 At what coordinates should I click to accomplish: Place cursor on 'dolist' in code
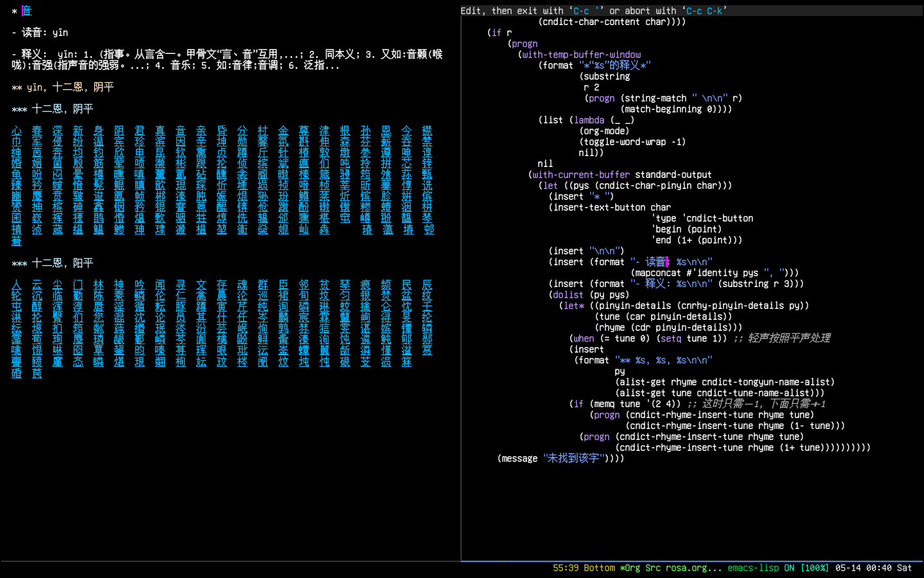[x=569, y=295]
